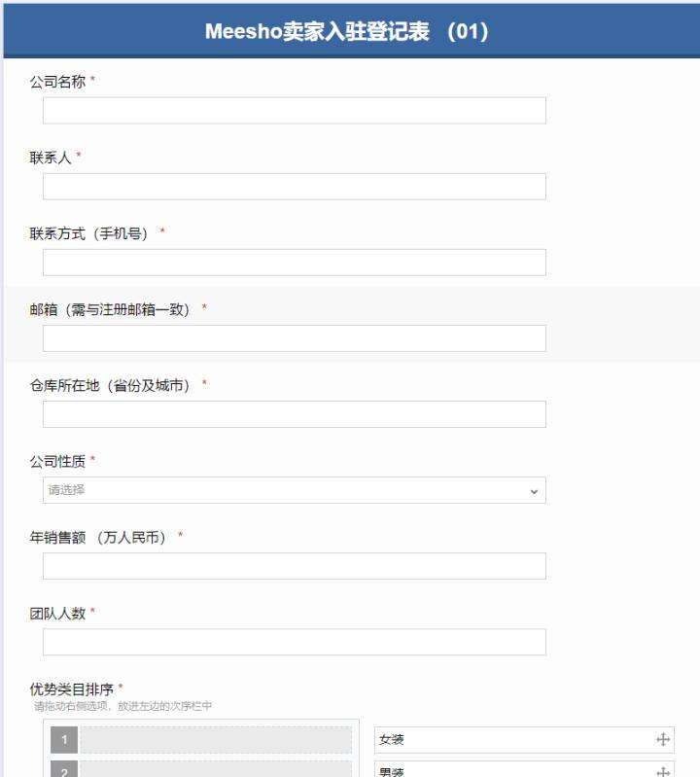Open the 公司性质 dropdown
The height and width of the screenshot is (777, 700).
pyautogui.click(x=294, y=490)
